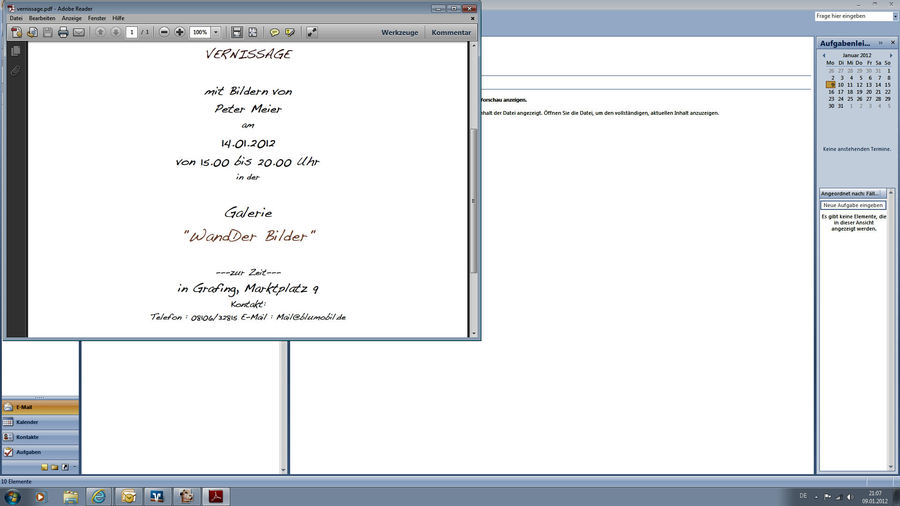Open Internet Explorer from the taskbar

point(99,496)
